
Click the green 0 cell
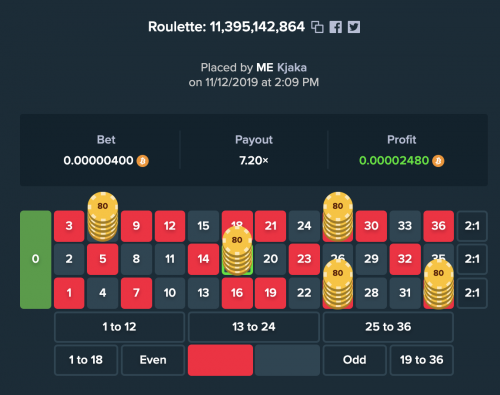point(36,259)
